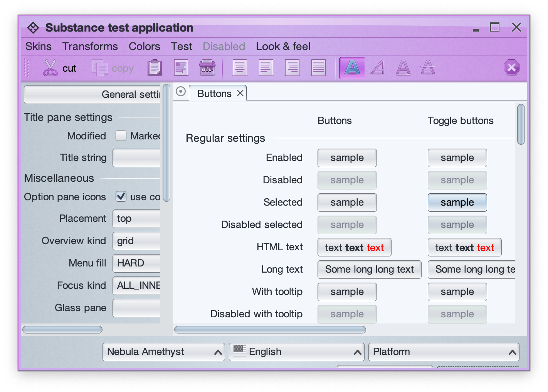Screen dimensions: 548x392
Task: Click the Buttons panel vertical scrollbar thumb
Action: (x=521, y=124)
